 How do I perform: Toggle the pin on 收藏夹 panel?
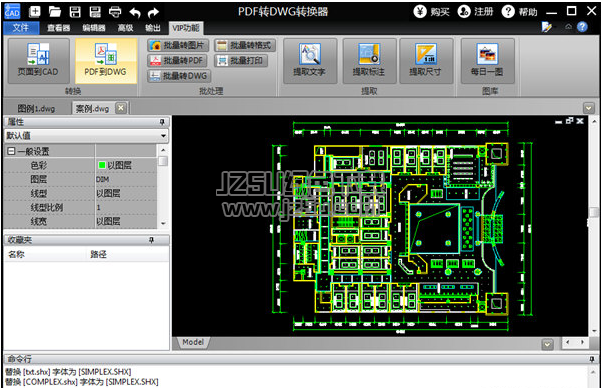tap(151, 240)
